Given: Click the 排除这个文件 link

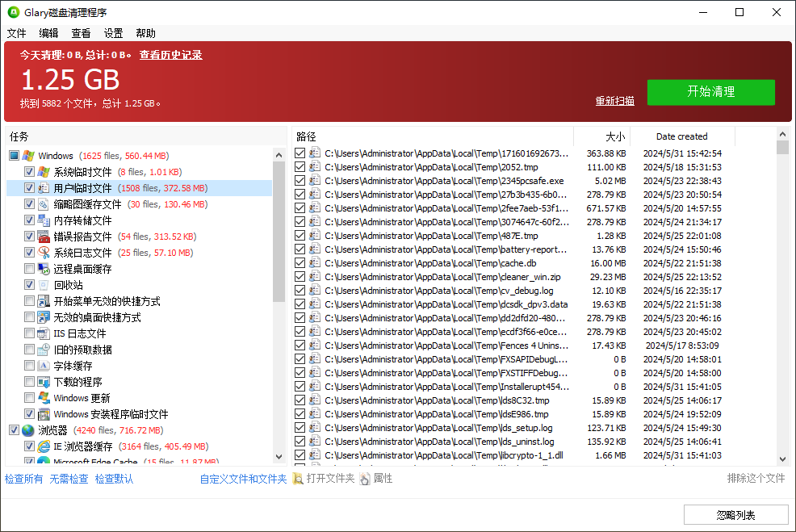Looking at the screenshot, I should [756, 478].
